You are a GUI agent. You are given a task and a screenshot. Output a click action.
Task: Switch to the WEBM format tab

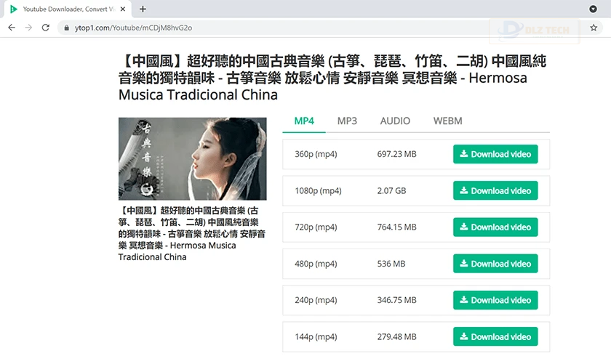448,121
